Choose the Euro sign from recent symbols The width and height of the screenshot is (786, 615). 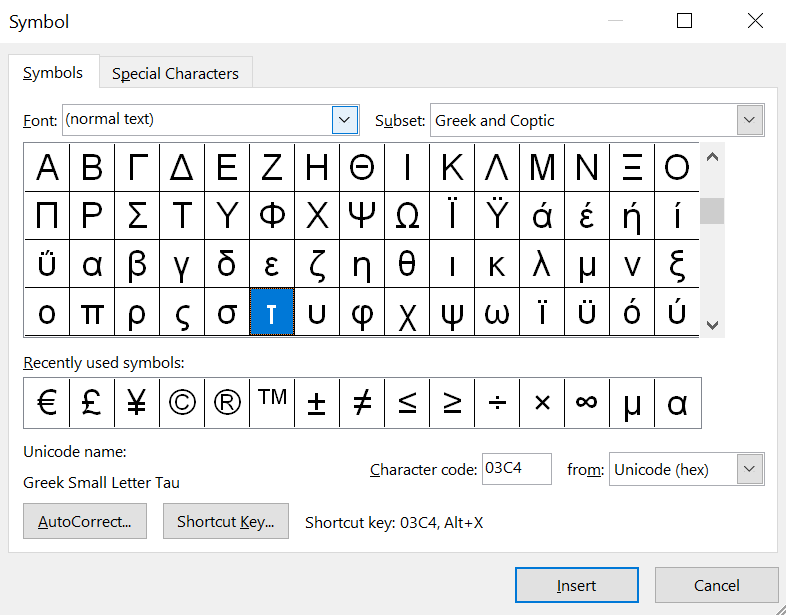(x=47, y=403)
